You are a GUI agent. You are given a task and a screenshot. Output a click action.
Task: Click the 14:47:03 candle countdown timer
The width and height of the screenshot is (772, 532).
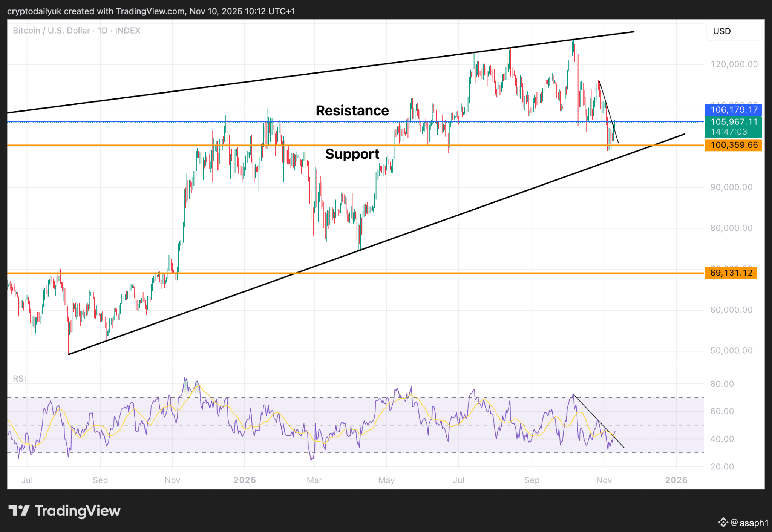point(729,132)
